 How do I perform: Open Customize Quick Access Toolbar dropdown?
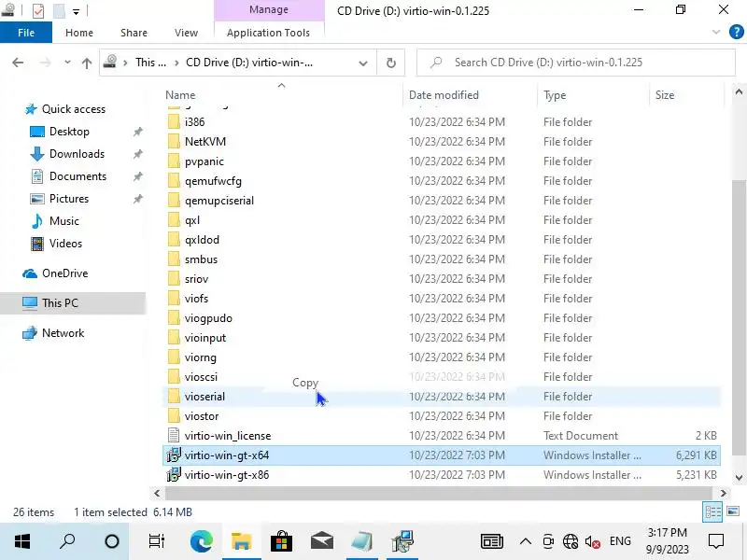tap(77, 11)
